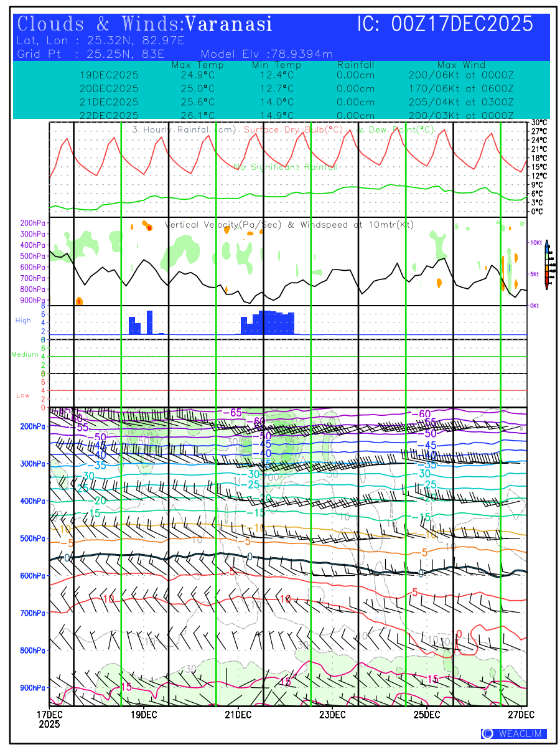Select the 22DEC2025 forecast table row
Image resolution: width=560 pixels, height=747 pixels.
[x=297, y=115]
